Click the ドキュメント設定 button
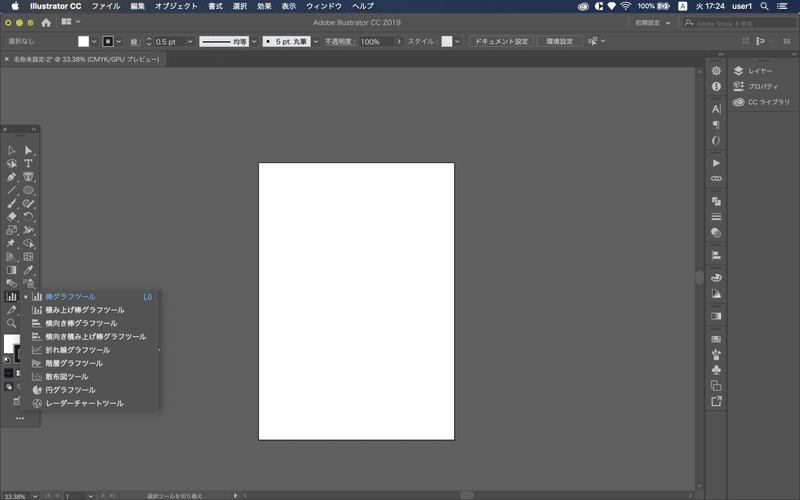Image resolution: width=800 pixels, height=500 pixels. (x=501, y=41)
